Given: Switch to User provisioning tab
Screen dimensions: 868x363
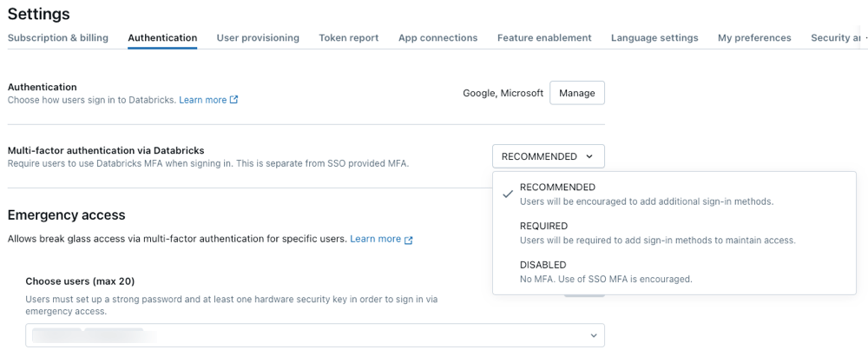Looking at the screenshot, I should (258, 37).
